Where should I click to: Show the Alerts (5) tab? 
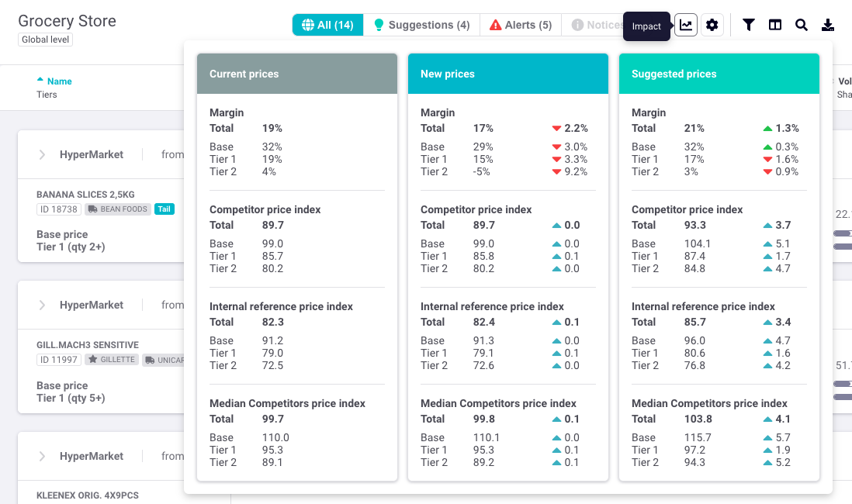521,25
